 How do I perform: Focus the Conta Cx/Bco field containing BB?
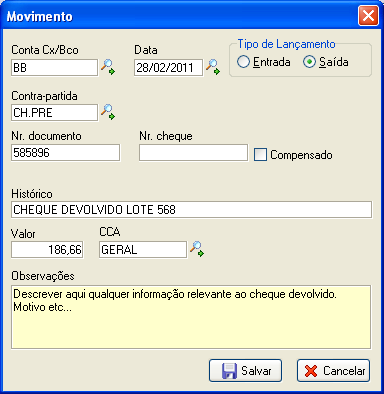55,68
